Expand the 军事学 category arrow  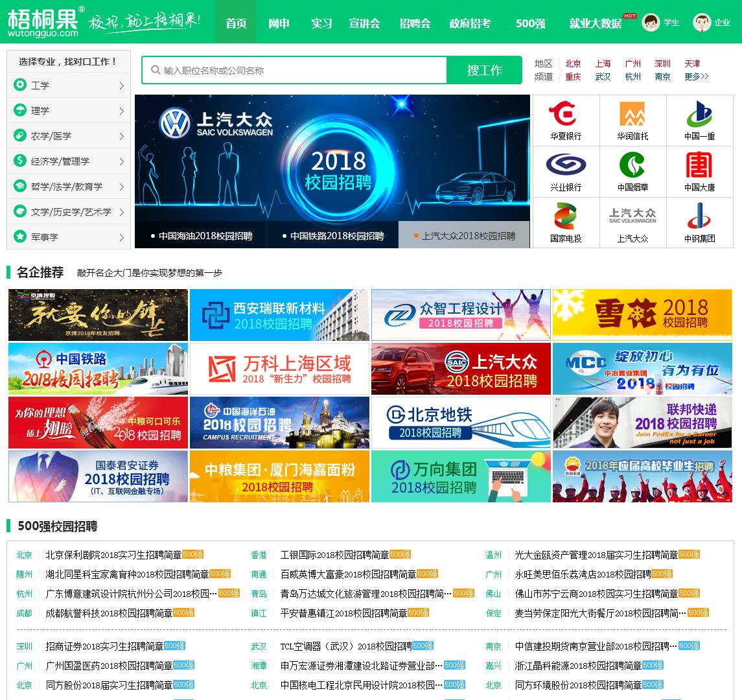[x=122, y=237]
